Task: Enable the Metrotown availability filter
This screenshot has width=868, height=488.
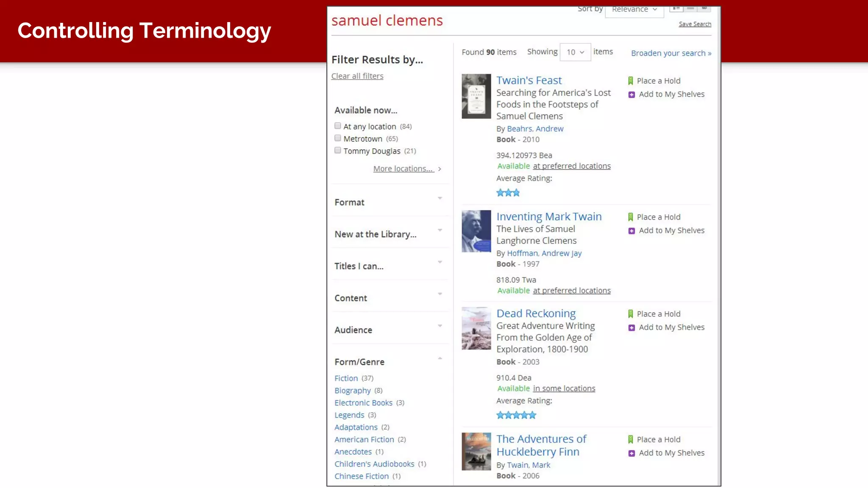Action: point(338,138)
